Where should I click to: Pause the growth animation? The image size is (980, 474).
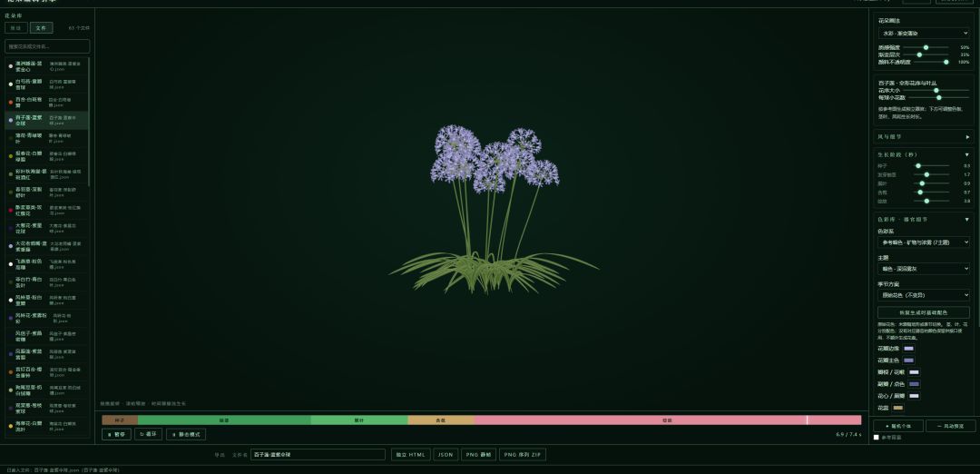click(116, 434)
